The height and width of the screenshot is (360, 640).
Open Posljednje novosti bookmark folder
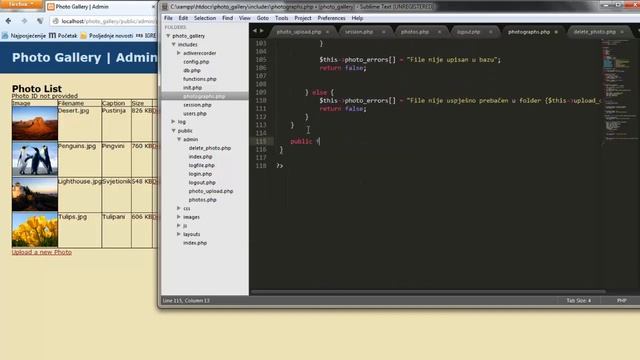(x=107, y=36)
